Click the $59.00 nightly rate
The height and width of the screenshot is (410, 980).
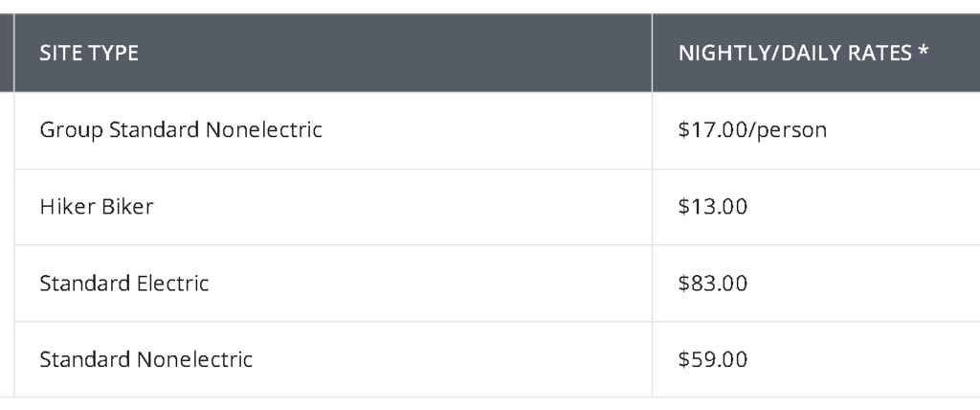tap(712, 359)
